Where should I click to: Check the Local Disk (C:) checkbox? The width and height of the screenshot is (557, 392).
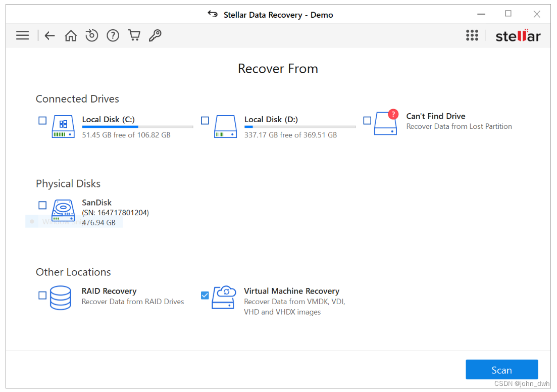click(42, 120)
